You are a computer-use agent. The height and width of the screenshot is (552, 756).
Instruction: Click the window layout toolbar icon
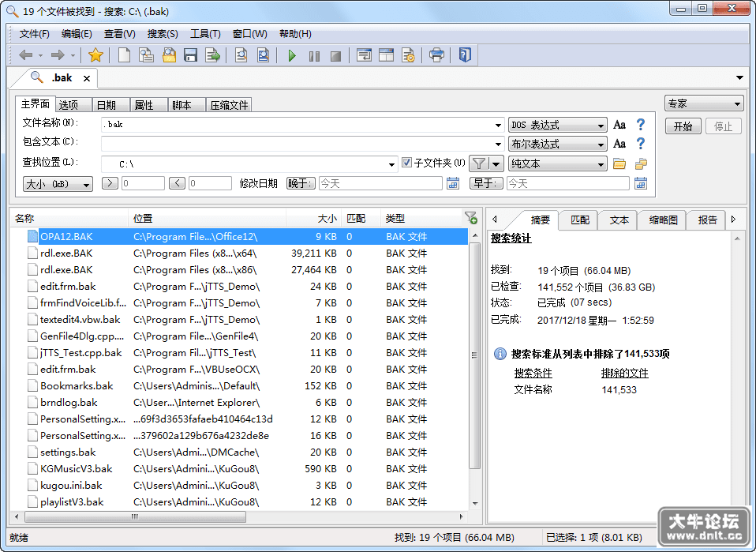(386, 55)
